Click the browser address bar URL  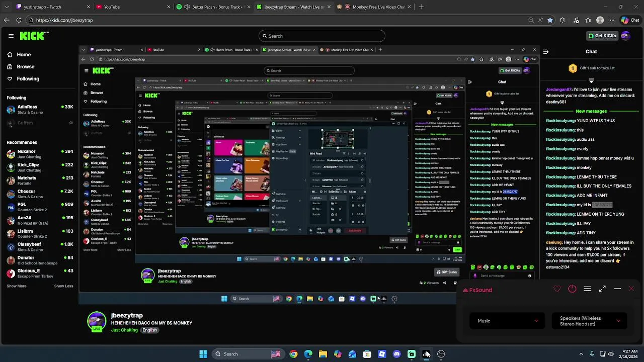[64, 20]
